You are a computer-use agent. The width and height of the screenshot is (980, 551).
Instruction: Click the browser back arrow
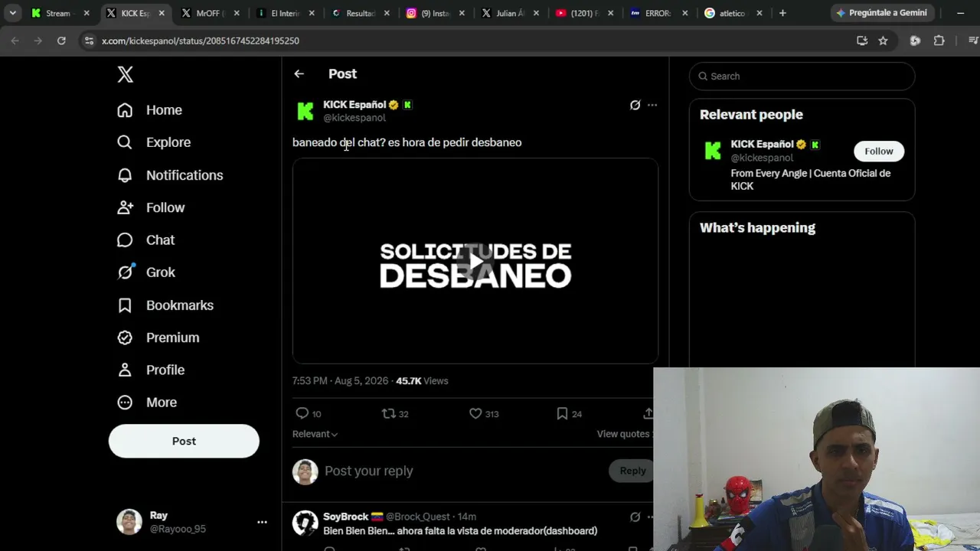pyautogui.click(x=15, y=41)
